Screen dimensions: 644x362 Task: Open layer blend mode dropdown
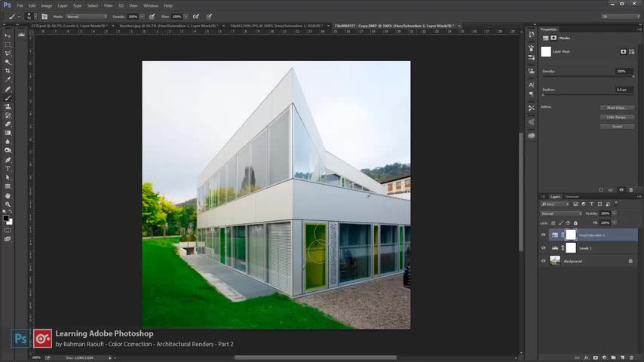tap(561, 213)
